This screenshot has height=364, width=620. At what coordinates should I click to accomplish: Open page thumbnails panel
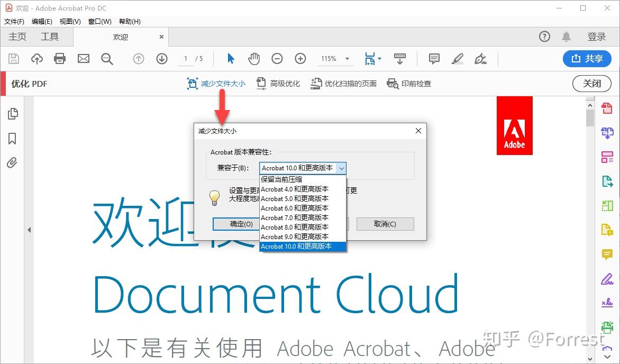pyautogui.click(x=13, y=114)
